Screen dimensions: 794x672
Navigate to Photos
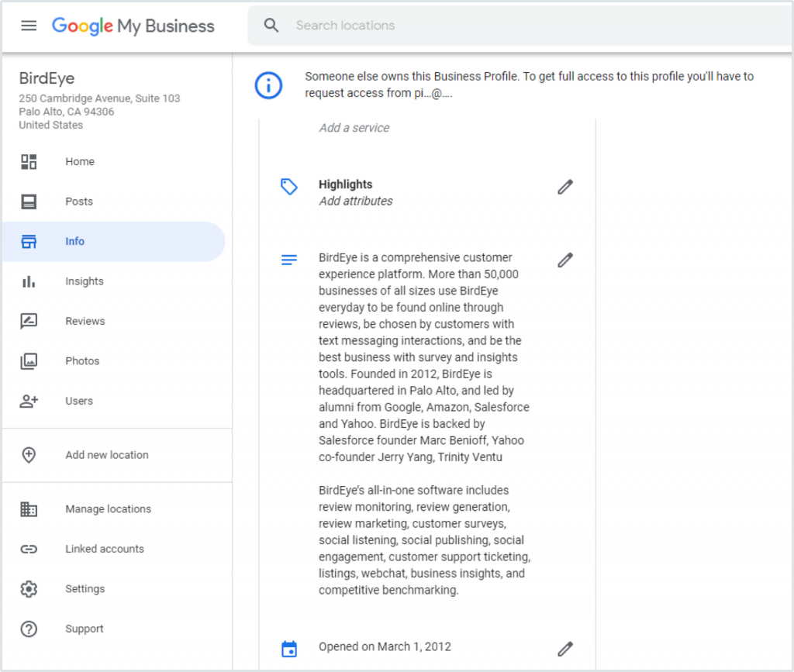pos(82,361)
